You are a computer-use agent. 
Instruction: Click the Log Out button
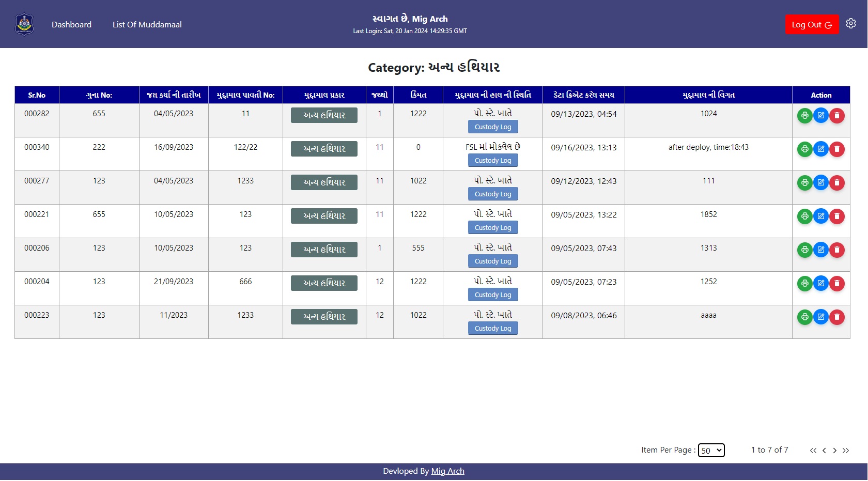[x=811, y=25]
